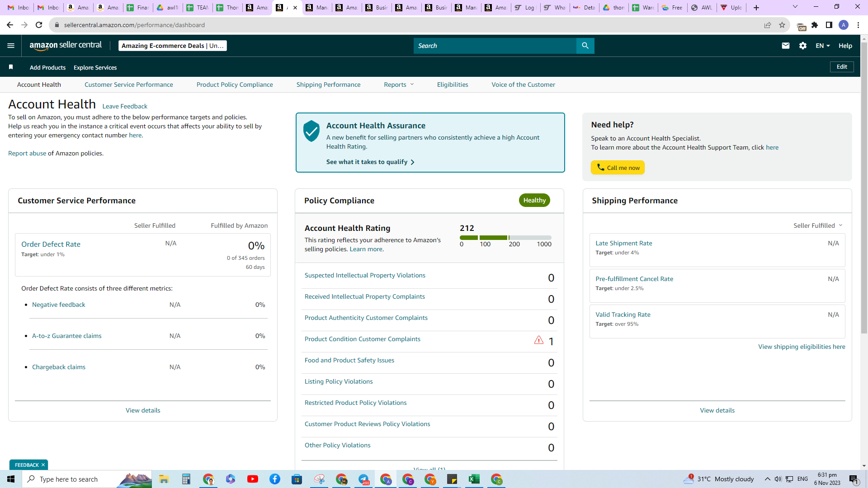Open Explore Services
This screenshot has height=488, width=868.
coord(95,67)
